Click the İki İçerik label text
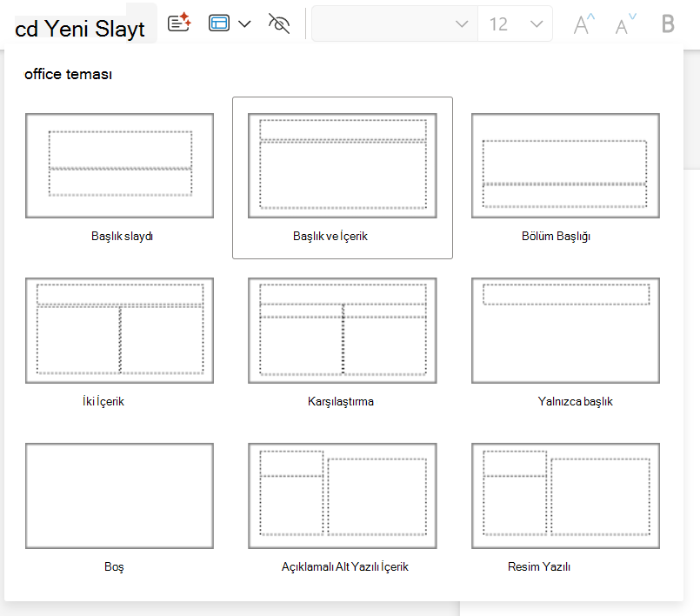The width and height of the screenshot is (700, 616). point(103,401)
